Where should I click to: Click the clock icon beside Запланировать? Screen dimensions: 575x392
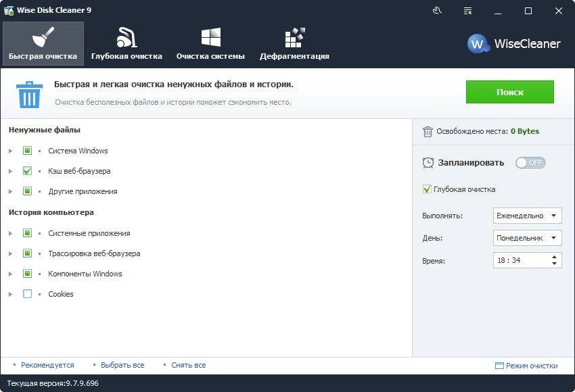pyautogui.click(x=428, y=163)
